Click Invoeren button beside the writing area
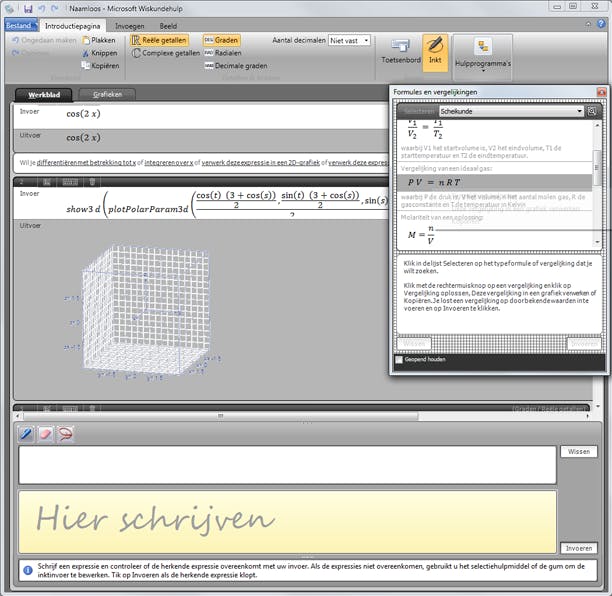This screenshot has height=596, width=612. coord(579,548)
